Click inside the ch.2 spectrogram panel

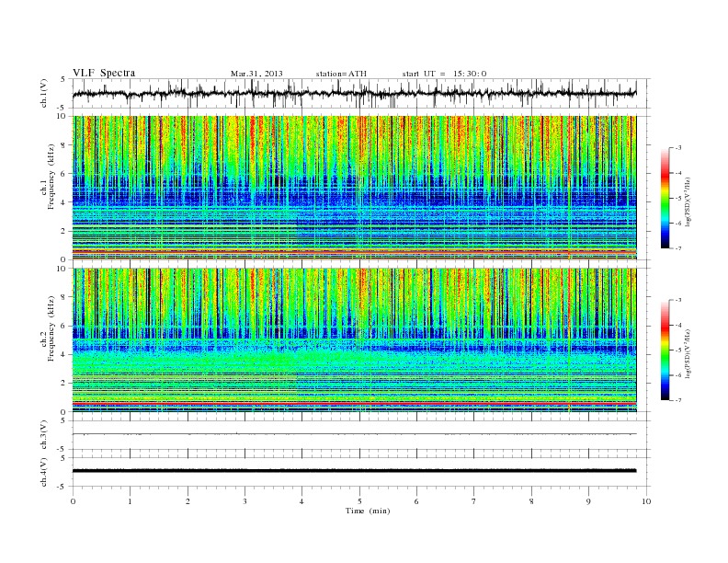pos(354,340)
